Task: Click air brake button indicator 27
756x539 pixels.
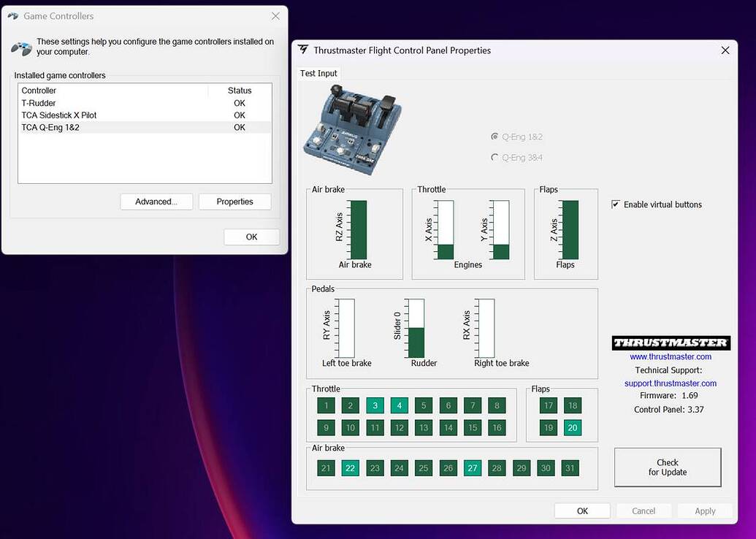Action: 473,468
